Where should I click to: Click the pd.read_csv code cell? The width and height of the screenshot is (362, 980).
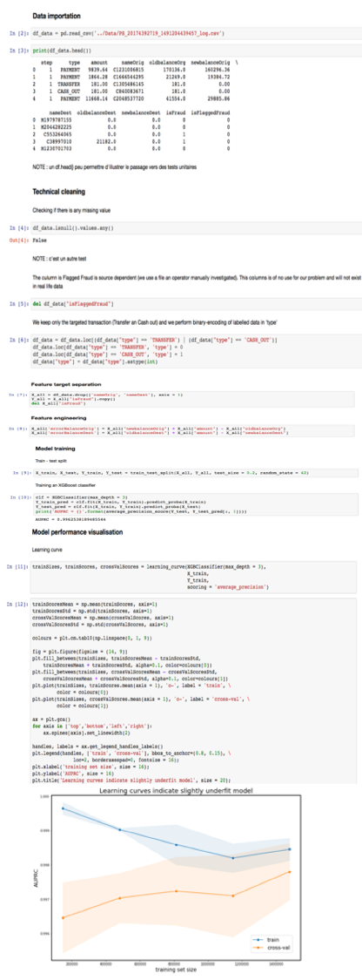click(x=195, y=32)
